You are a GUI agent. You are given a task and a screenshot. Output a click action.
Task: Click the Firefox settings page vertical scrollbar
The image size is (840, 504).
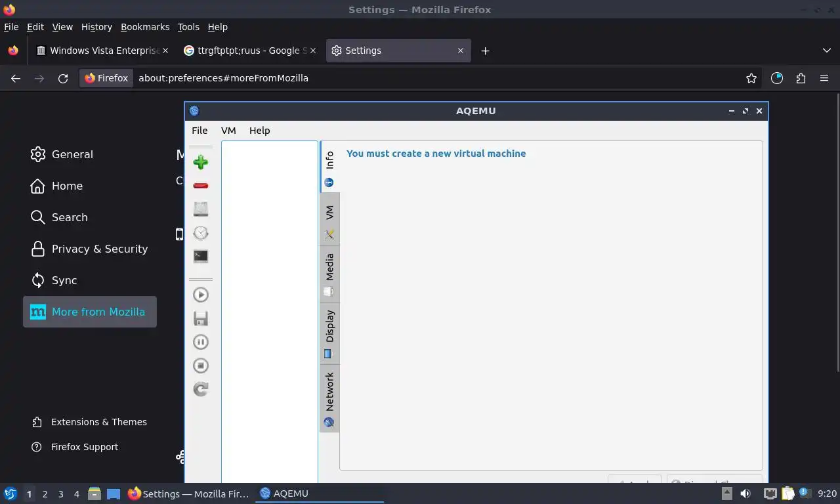click(x=837, y=233)
